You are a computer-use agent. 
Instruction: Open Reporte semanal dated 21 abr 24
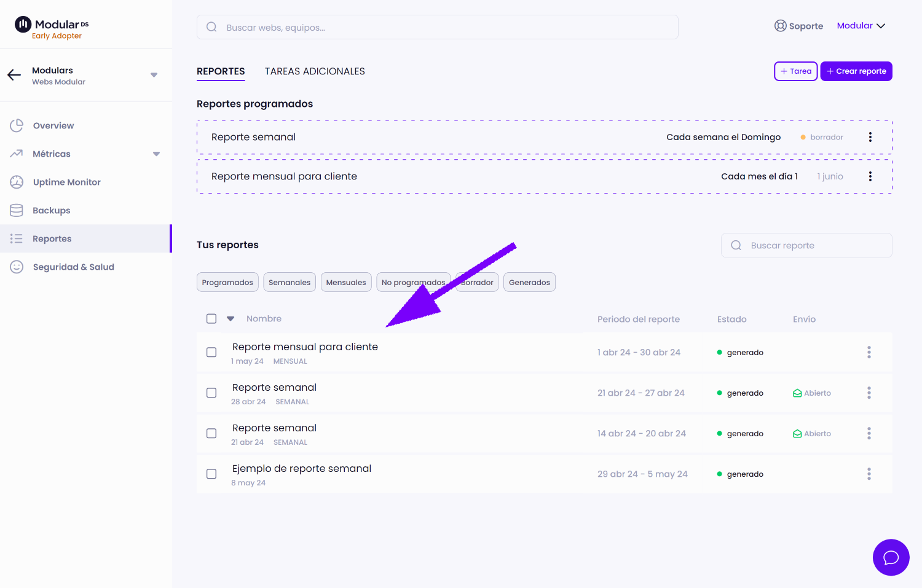click(274, 428)
